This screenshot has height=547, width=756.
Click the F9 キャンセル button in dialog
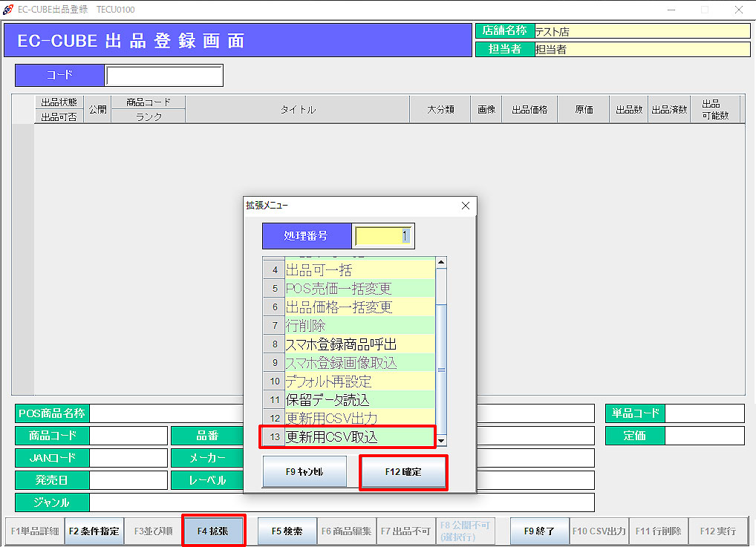(x=304, y=472)
